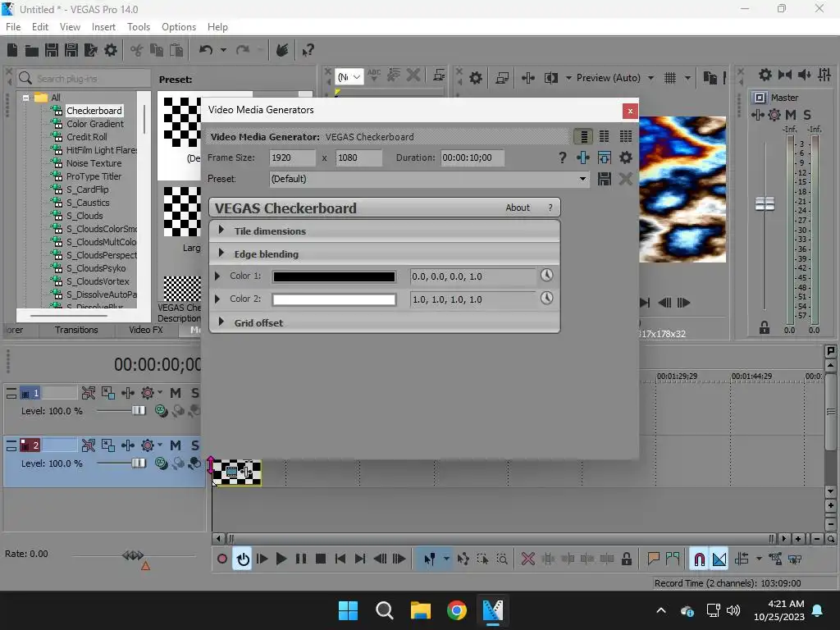840x630 pixels.
Task: Mute track 1 with the M button
Action: pos(176,393)
